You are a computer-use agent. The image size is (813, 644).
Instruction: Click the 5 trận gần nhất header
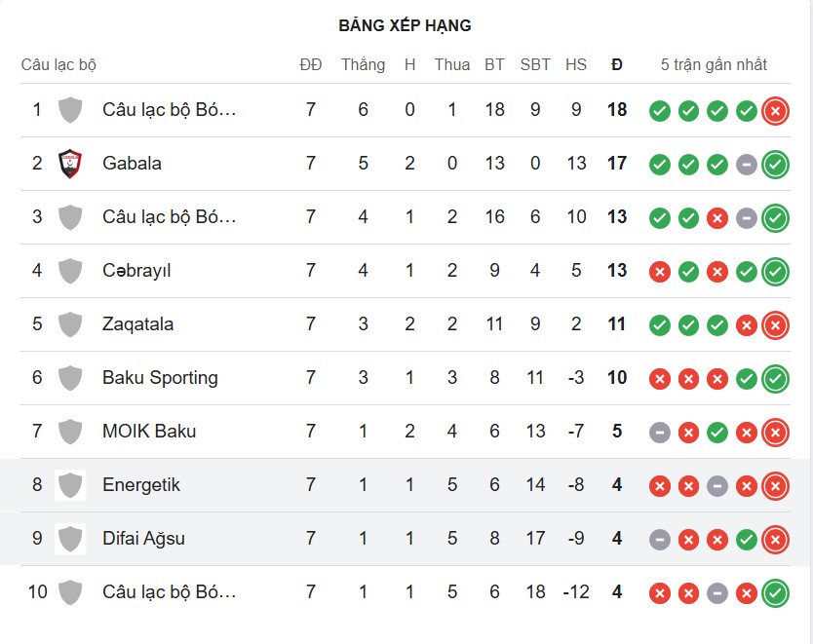(x=716, y=64)
